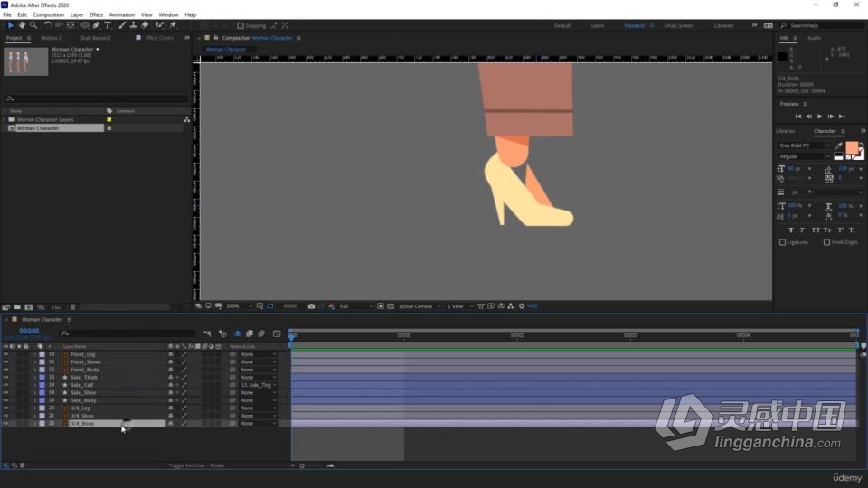This screenshot has width=868, height=488.
Task: Play the preview
Action: pyautogui.click(x=820, y=117)
